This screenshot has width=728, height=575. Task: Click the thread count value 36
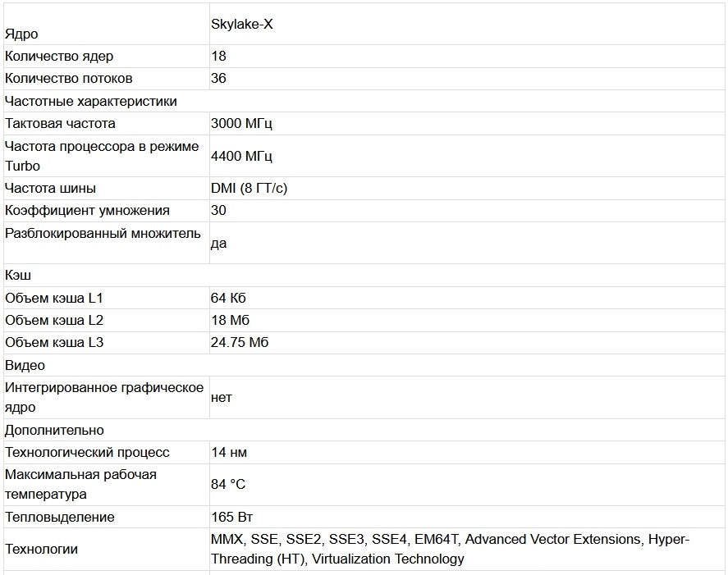click(x=218, y=79)
